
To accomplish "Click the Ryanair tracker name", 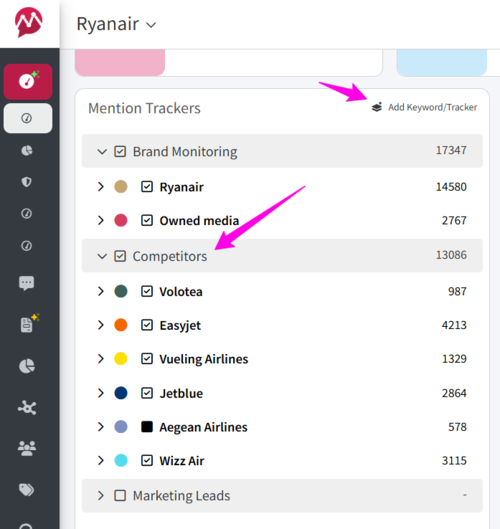I will point(182,187).
